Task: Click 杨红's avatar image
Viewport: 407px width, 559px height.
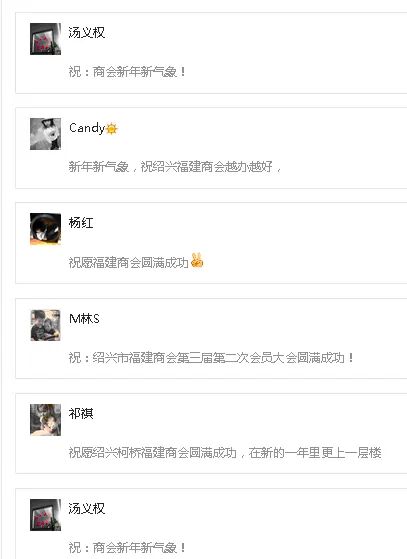Action: tap(45, 229)
